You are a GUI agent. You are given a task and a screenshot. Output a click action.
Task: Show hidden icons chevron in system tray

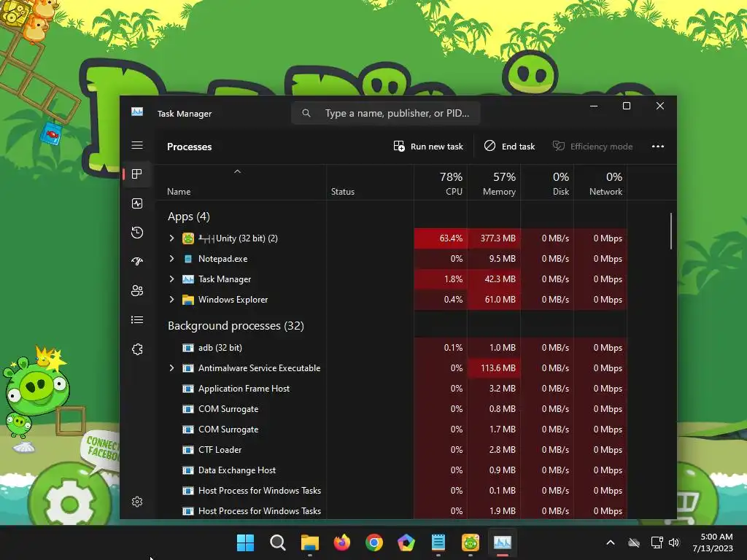click(611, 542)
